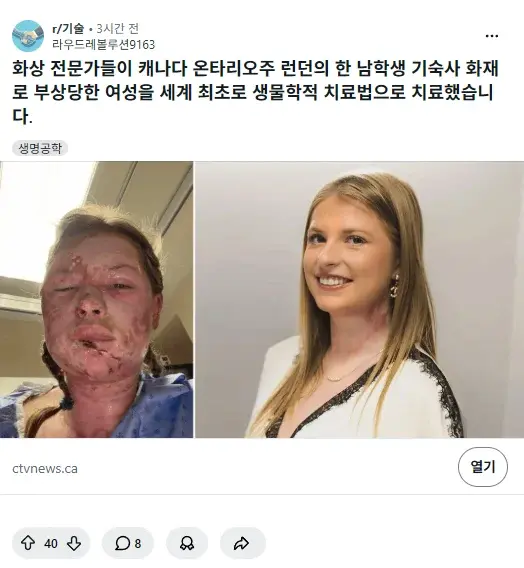Click the second line of the post title
The width and height of the screenshot is (524, 568).
pos(252,92)
